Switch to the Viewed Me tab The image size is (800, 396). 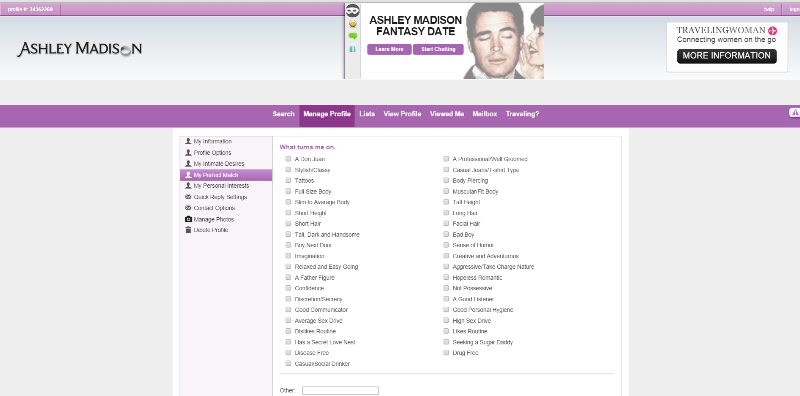coord(447,114)
